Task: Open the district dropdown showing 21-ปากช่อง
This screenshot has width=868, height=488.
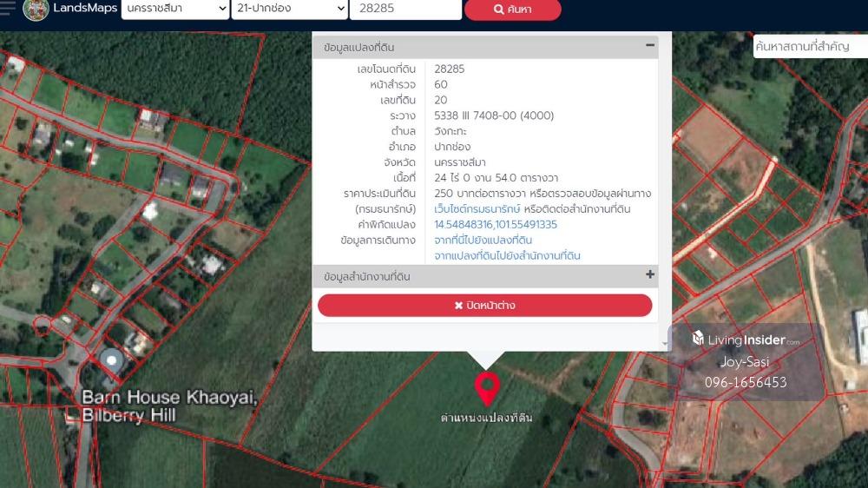Action: [290, 10]
